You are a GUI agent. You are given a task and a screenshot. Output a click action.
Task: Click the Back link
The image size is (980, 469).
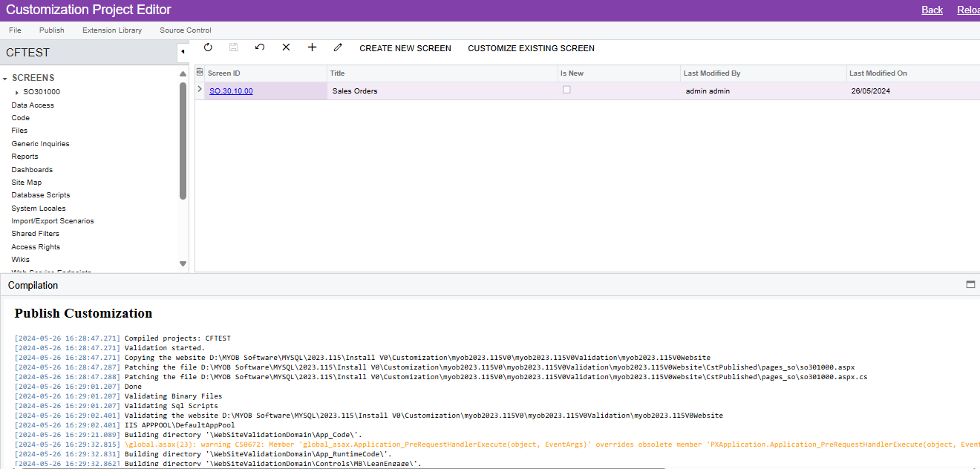932,10
